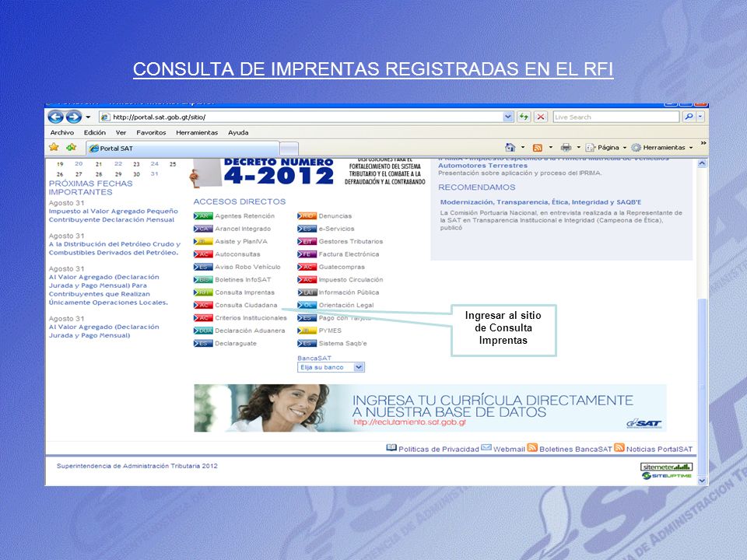
Task: Click the Noticias PortalSAT RSS link
Action: 659,449
